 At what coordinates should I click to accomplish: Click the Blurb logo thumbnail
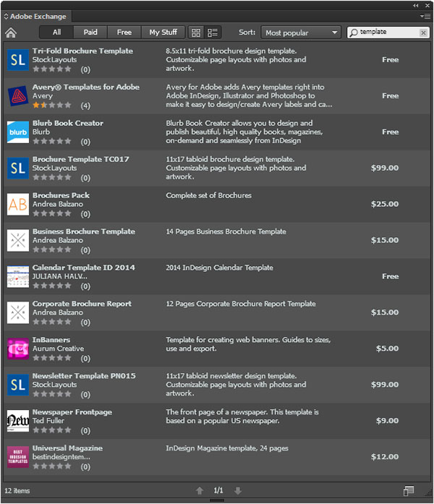coord(18,132)
